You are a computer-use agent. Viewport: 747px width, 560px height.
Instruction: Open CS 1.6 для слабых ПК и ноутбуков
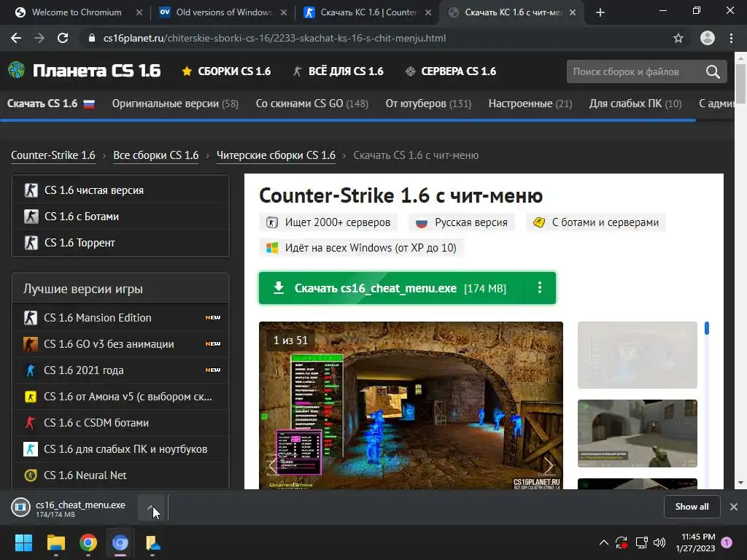coord(120,448)
